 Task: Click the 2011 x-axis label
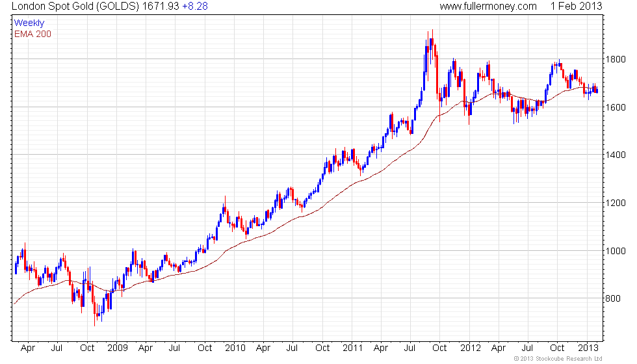pos(352,348)
